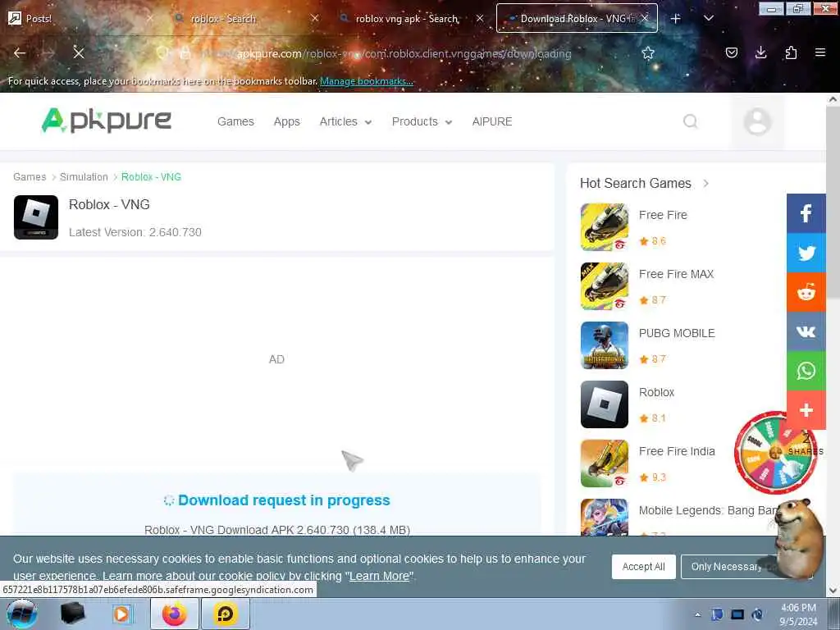Image resolution: width=840 pixels, height=630 pixels.
Task: Click the Download request in progress heading
Action: 284,500
